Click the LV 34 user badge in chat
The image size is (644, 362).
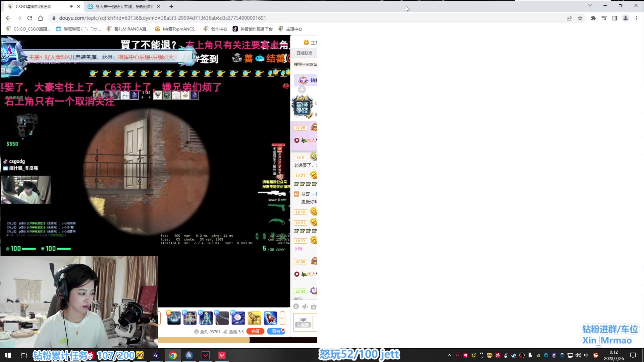coord(301,291)
